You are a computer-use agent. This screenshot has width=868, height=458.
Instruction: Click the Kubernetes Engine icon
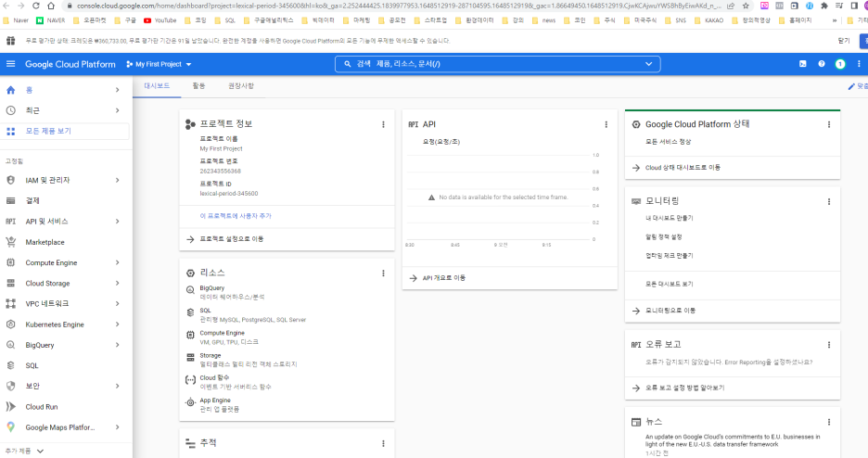pos(10,324)
